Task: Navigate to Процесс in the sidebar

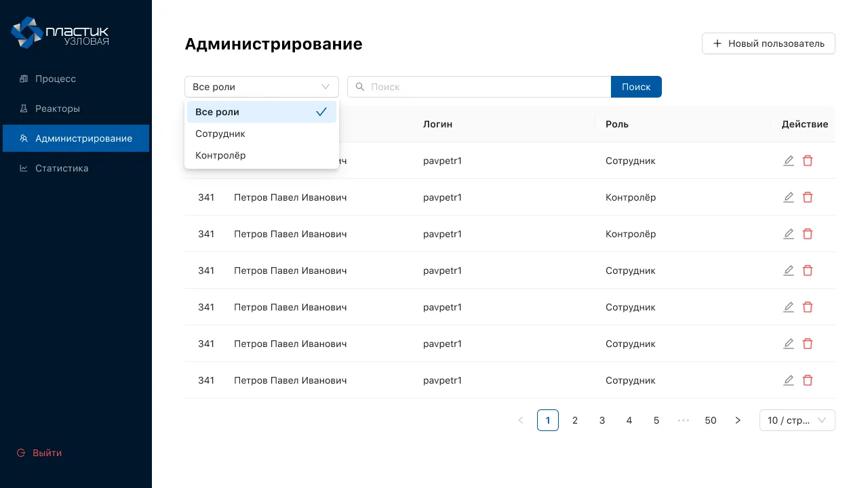Action: point(56,79)
